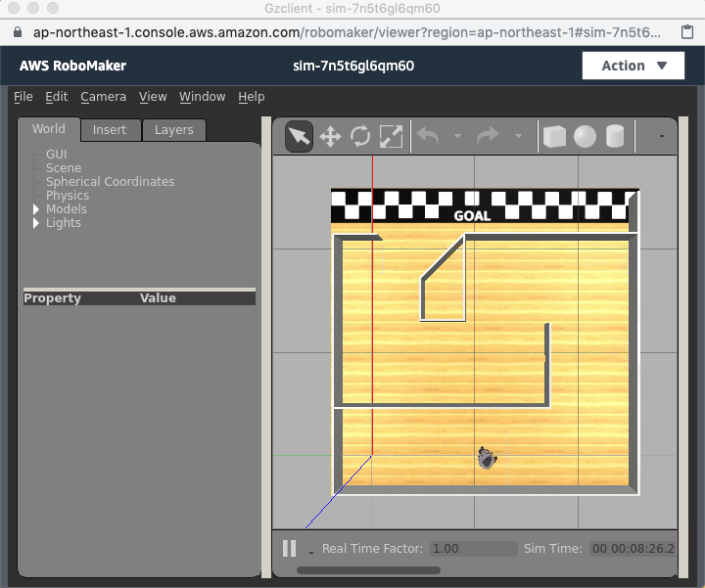This screenshot has width=705, height=588.
Task: Click the lock icon in address bar
Action: tap(18, 32)
